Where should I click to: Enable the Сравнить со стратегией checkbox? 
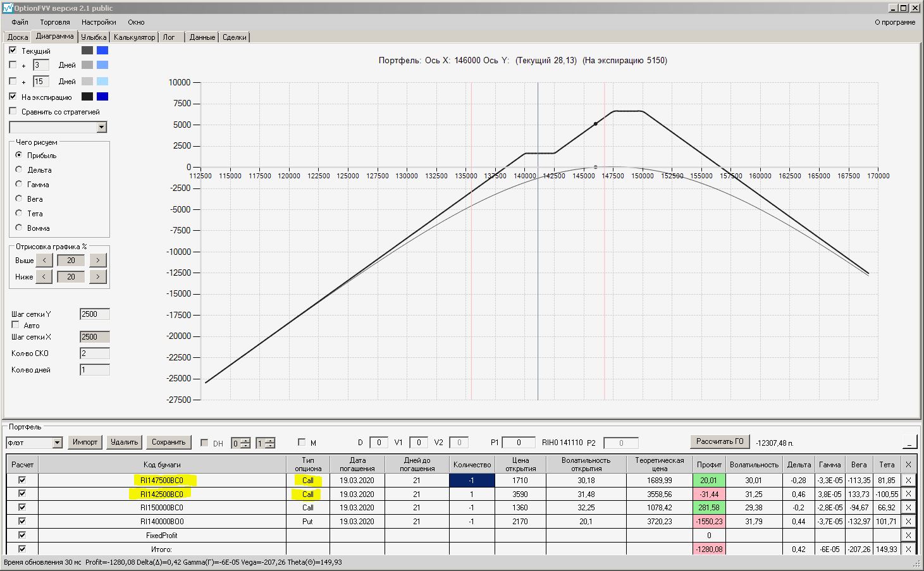coord(13,111)
